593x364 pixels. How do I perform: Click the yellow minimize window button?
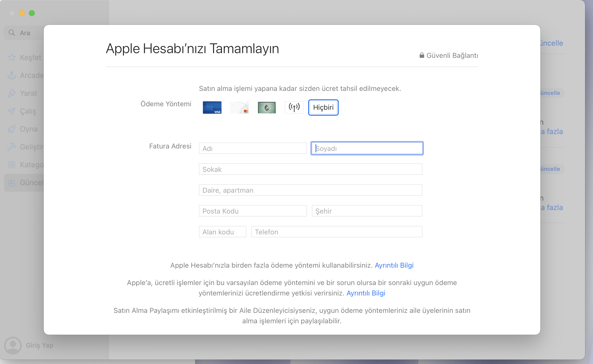[22, 13]
